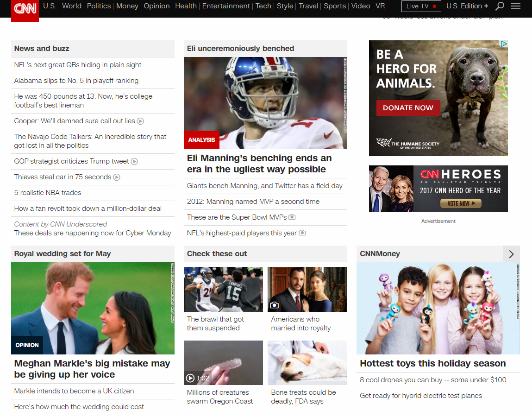The height and width of the screenshot is (417, 532).
Task: Click camera icon on royalty couple photo
Action: (x=274, y=305)
